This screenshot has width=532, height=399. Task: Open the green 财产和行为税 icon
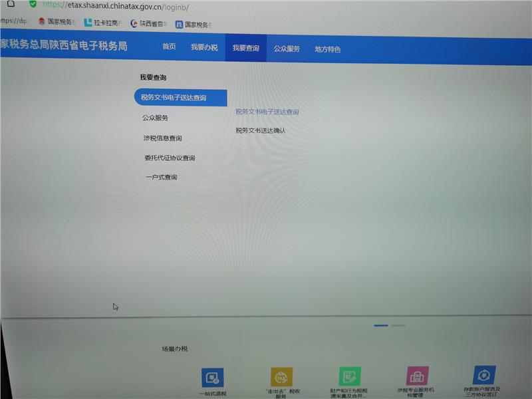point(349,376)
